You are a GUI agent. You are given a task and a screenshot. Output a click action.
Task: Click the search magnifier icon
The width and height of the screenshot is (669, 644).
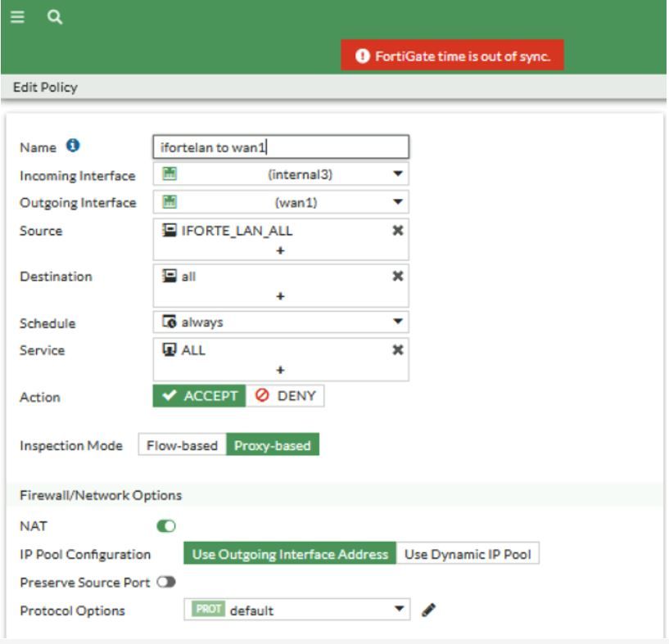55,17
